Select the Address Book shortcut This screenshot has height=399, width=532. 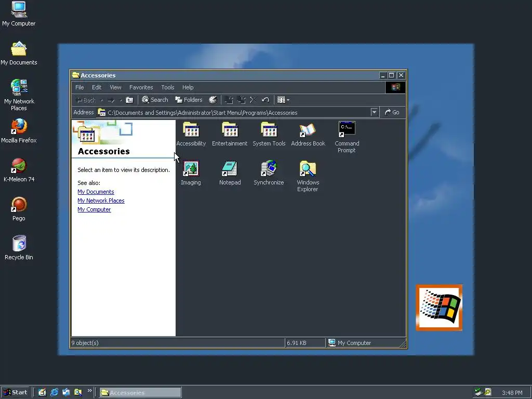pos(308,134)
